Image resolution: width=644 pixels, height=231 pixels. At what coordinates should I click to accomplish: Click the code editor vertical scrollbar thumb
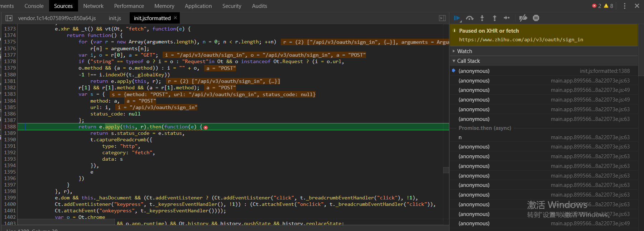click(x=446, y=170)
